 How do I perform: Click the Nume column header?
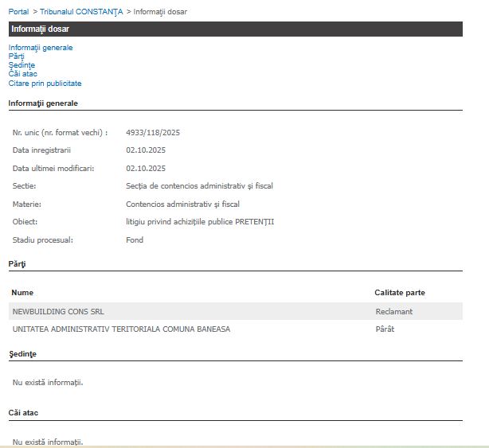22,293
